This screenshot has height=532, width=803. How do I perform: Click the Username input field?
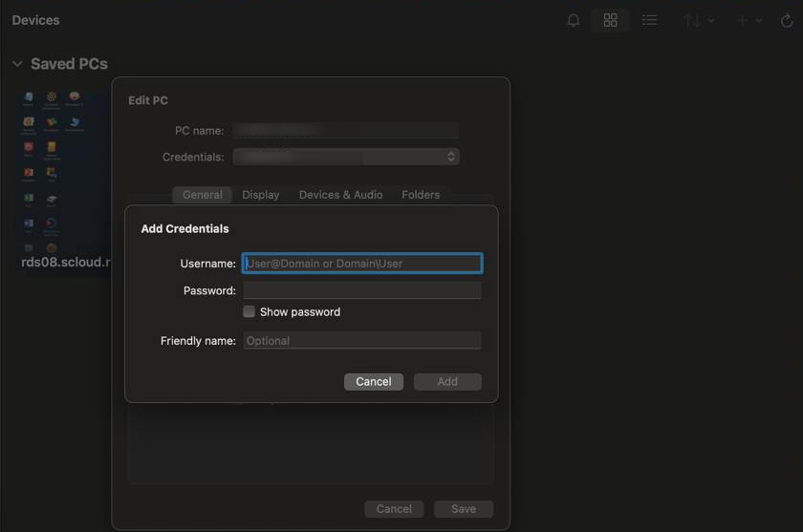(362, 264)
